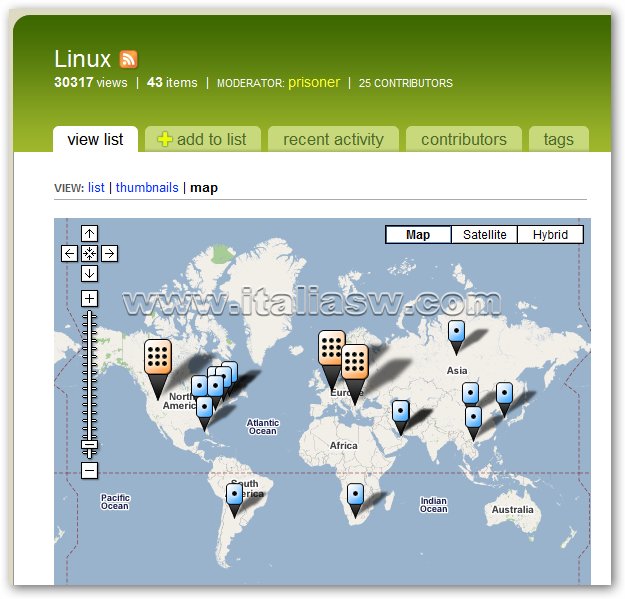Click the Asia label on map
The height and width of the screenshot is (599, 625).
tap(457, 371)
